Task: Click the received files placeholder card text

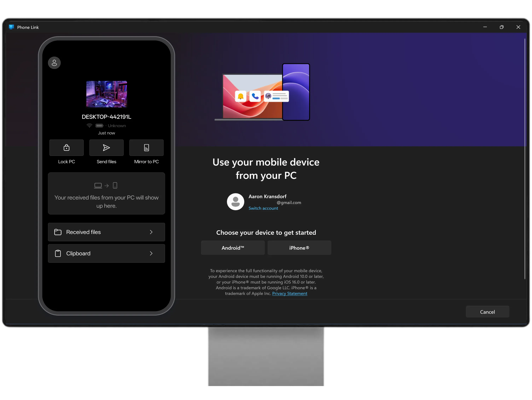Action: (107, 202)
